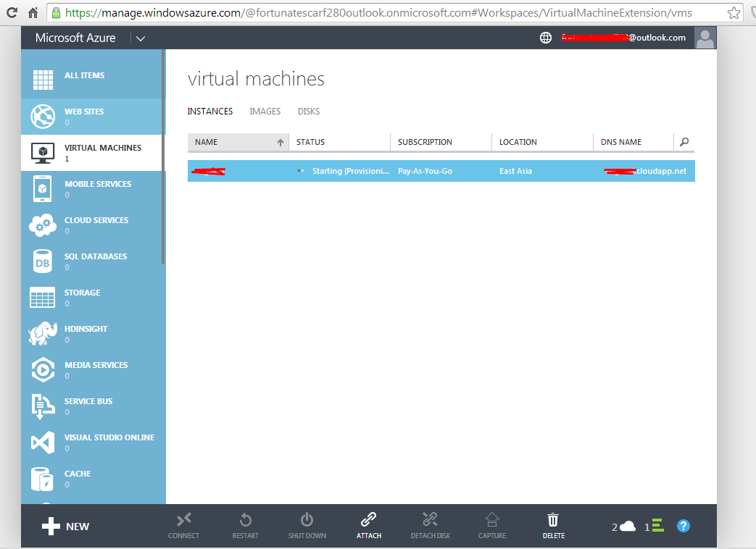Open Mobile Services phone icon
The image size is (756, 549).
43,189
